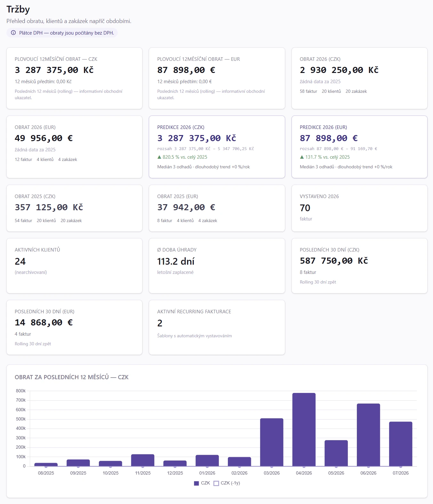This screenshot has width=433, height=504.
Task: Open the Aktivních klientů card
Action: coord(74,266)
